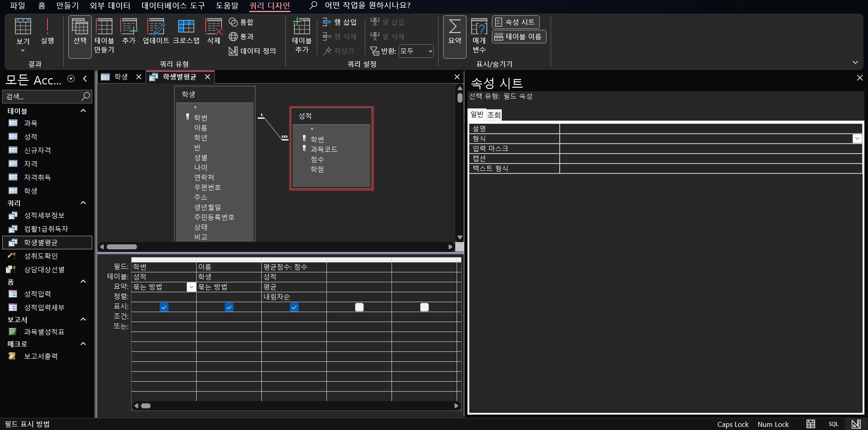Choose the Update (업데이트) query type
This screenshot has height=430, width=868.
(x=156, y=31)
